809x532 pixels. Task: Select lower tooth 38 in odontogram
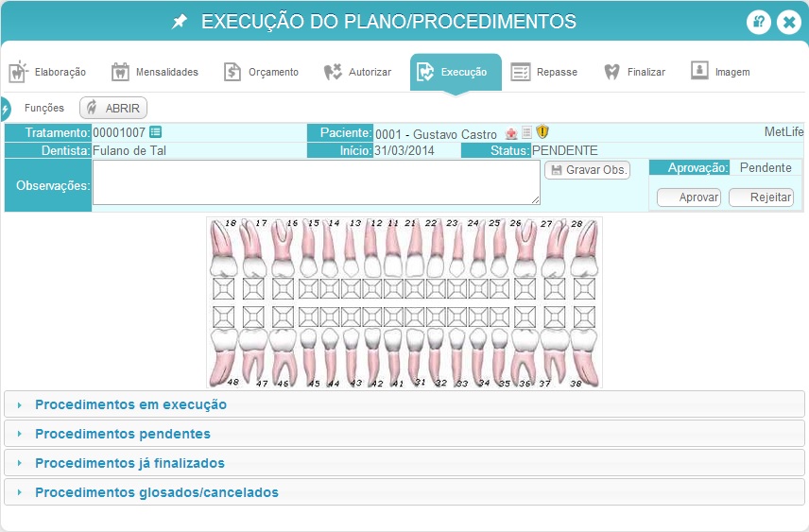point(585,358)
